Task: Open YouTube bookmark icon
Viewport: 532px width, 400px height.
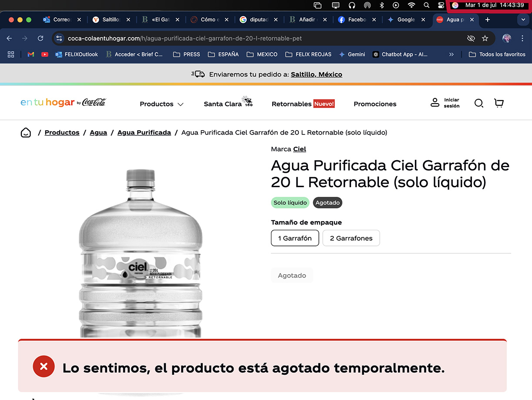Action: click(x=44, y=54)
